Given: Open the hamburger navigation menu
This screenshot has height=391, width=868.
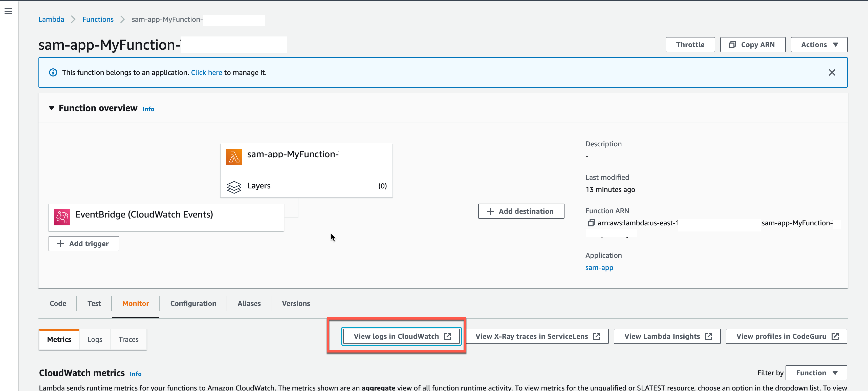Looking at the screenshot, I should pos(8,11).
